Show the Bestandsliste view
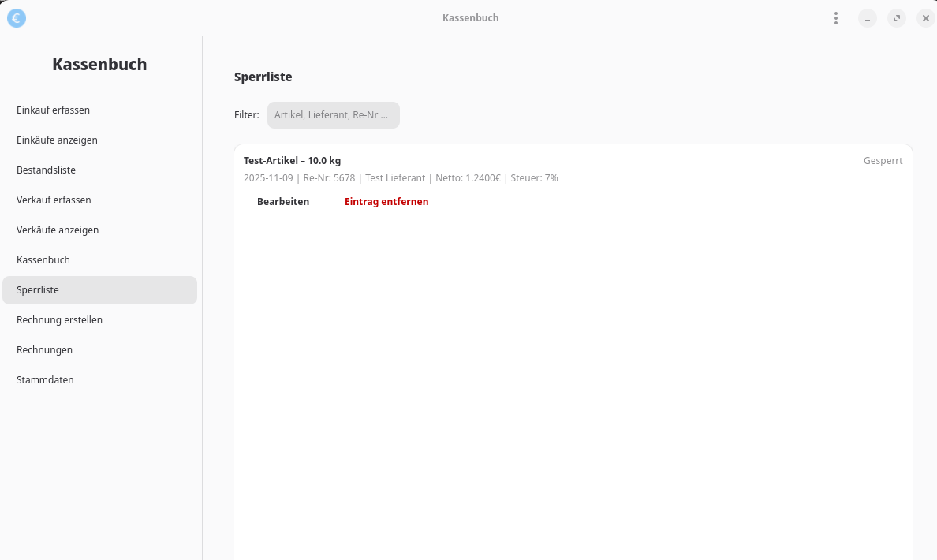 point(46,170)
